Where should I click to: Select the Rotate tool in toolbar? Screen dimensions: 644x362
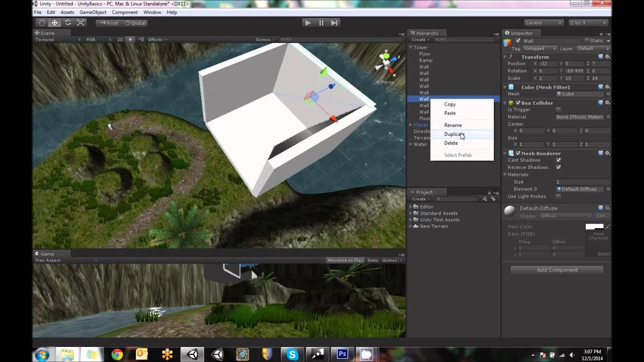[x=67, y=23]
